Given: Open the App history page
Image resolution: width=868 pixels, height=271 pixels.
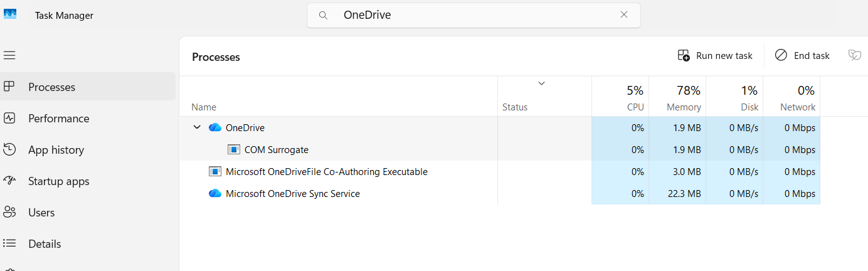Looking at the screenshot, I should pyautogui.click(x=88, y=150).
